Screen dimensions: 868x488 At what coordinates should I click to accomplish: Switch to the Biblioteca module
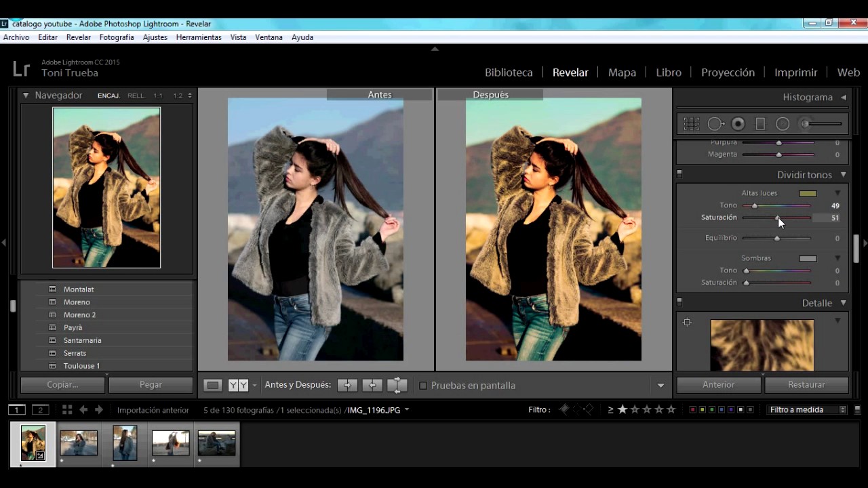point(509,73)
